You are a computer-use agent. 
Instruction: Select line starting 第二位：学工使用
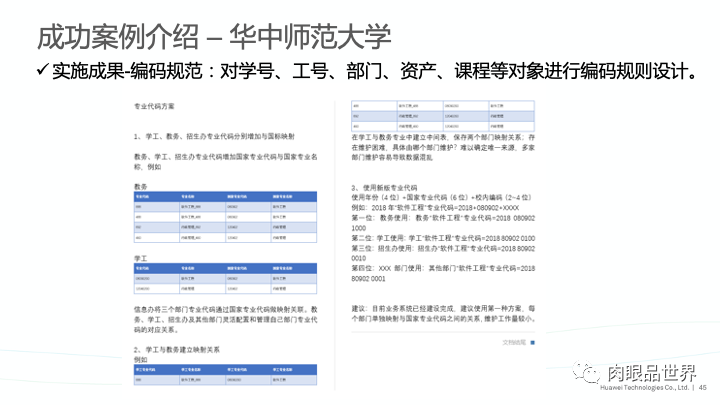[443, 238]
